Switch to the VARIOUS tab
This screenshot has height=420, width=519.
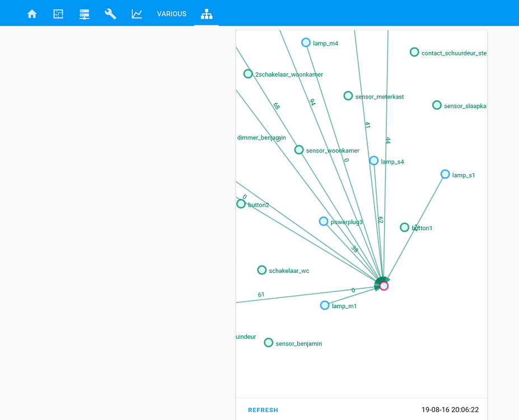[171, 13]
